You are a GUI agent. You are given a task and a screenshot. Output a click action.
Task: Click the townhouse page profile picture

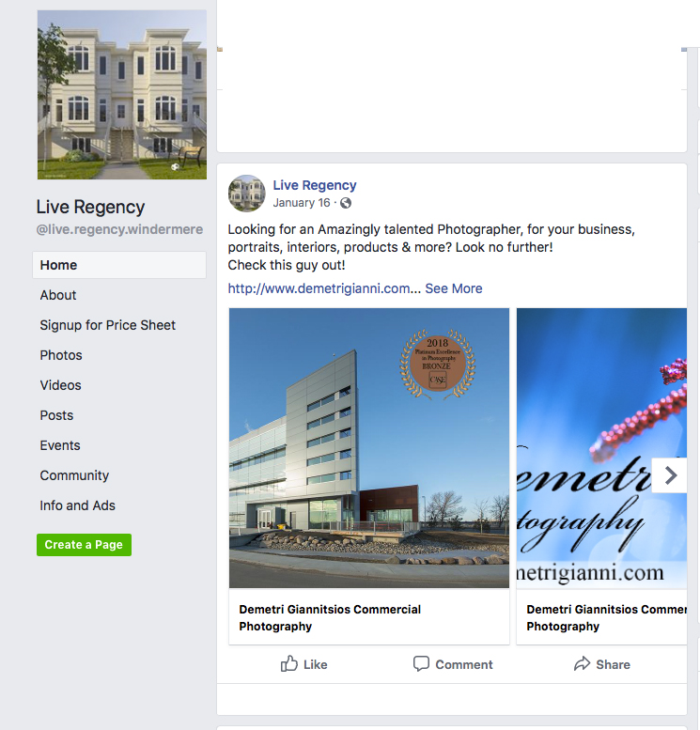122,95
